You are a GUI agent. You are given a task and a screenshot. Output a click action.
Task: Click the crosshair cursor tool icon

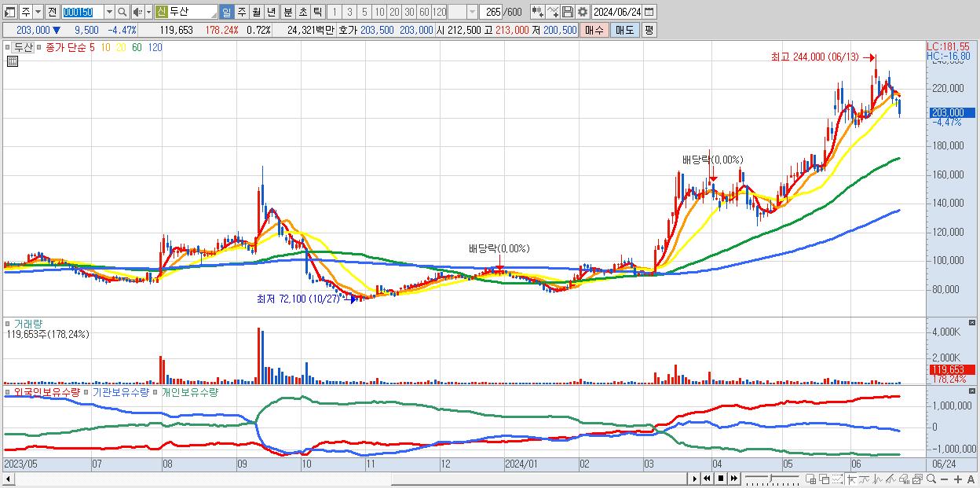coord(852,479)
